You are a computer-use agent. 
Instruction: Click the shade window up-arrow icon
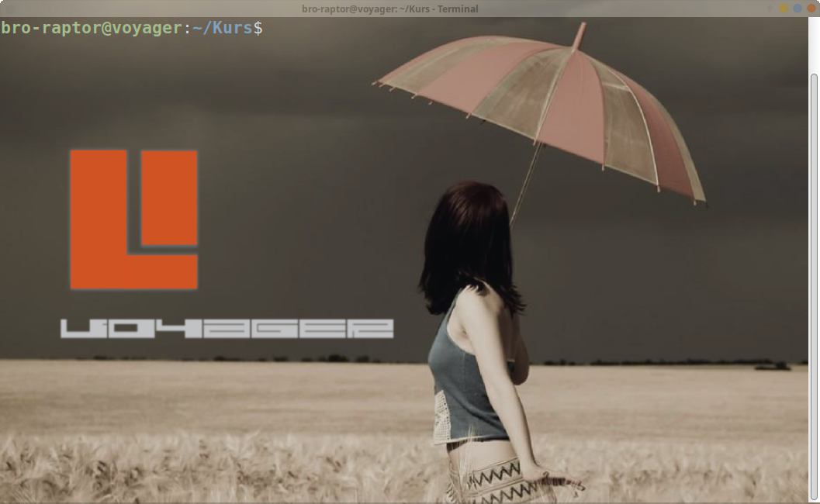click(770, 9)
